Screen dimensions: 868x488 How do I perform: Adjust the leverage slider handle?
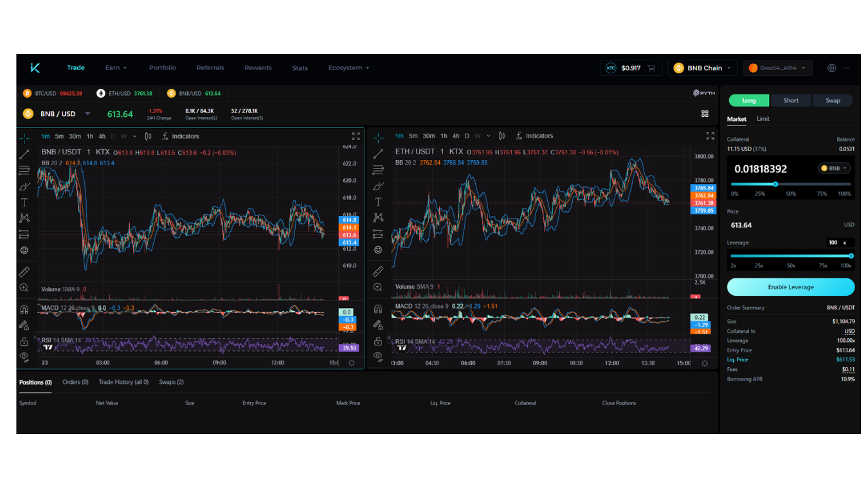coord(851,256)
